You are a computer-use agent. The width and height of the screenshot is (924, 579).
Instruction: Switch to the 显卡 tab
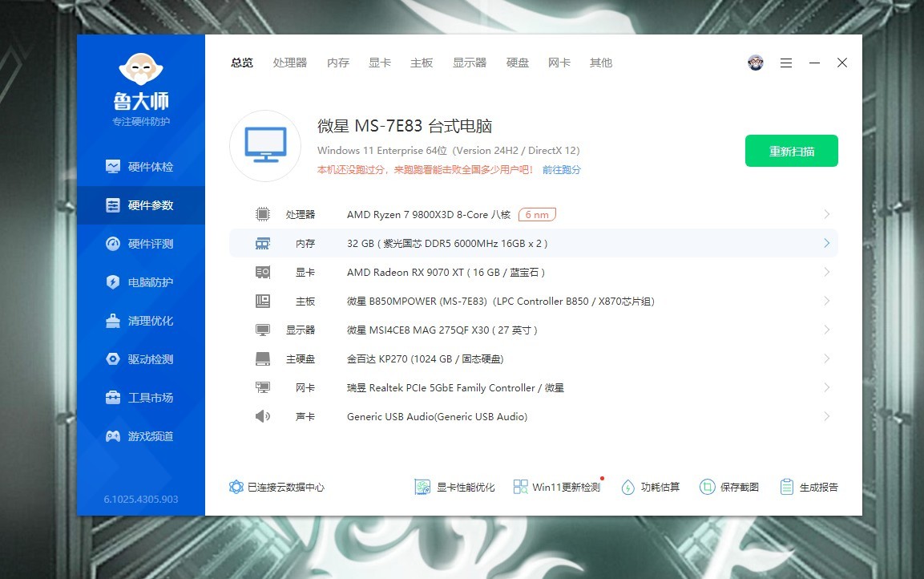(380, 63)
